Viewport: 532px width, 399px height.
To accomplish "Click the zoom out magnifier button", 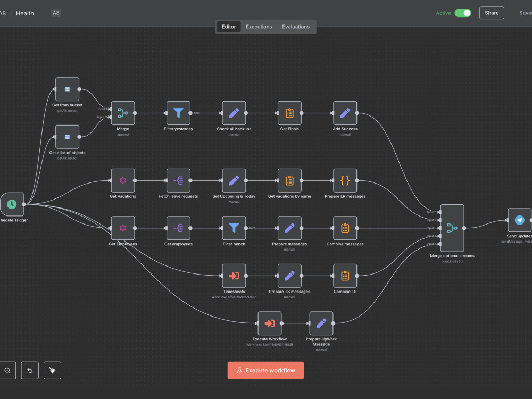I will pos(7,370).
